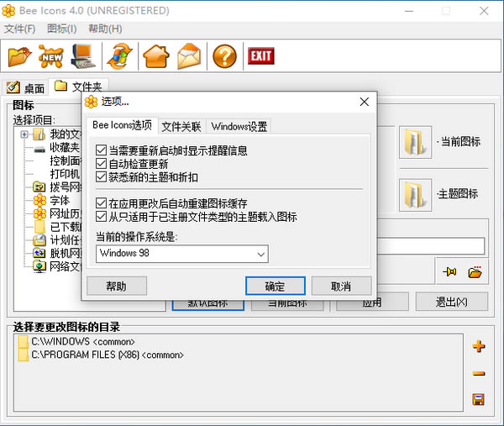This screenshot has height=426, width=504.
Task: Select the 收藏夹 tree item
Action: coord(65,148)
